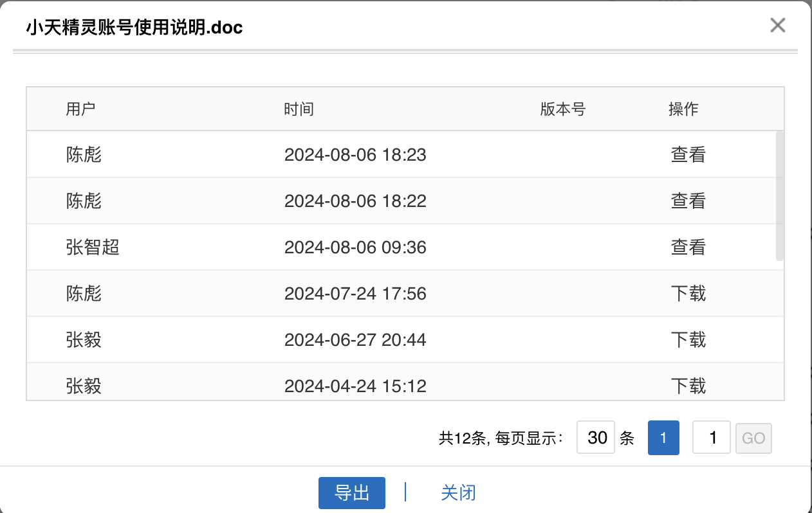812x513 pixels.
Task: Click the 用户 column header
Action: tap(80, 109)
